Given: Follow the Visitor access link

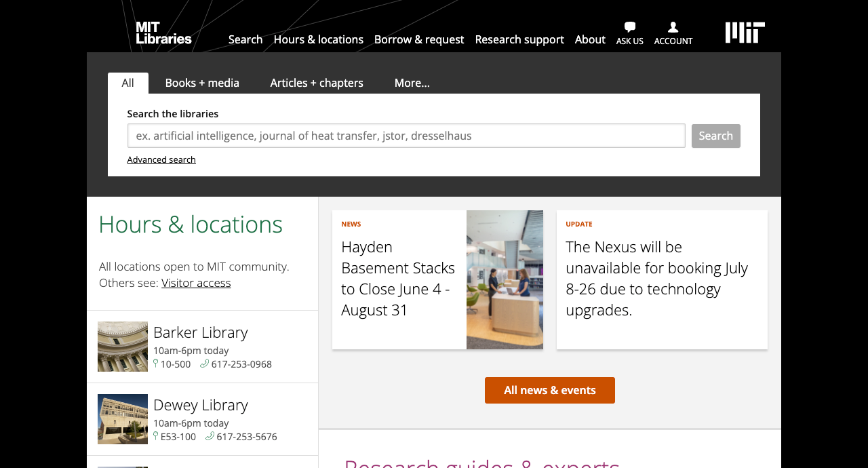Looking at the screenshot, I should [196, 283].
